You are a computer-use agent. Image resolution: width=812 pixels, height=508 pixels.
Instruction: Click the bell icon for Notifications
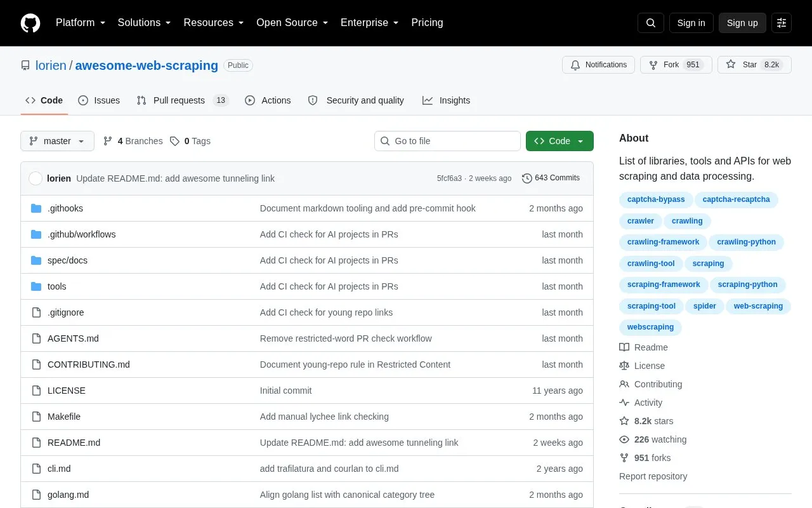click(x=575, y=65)
